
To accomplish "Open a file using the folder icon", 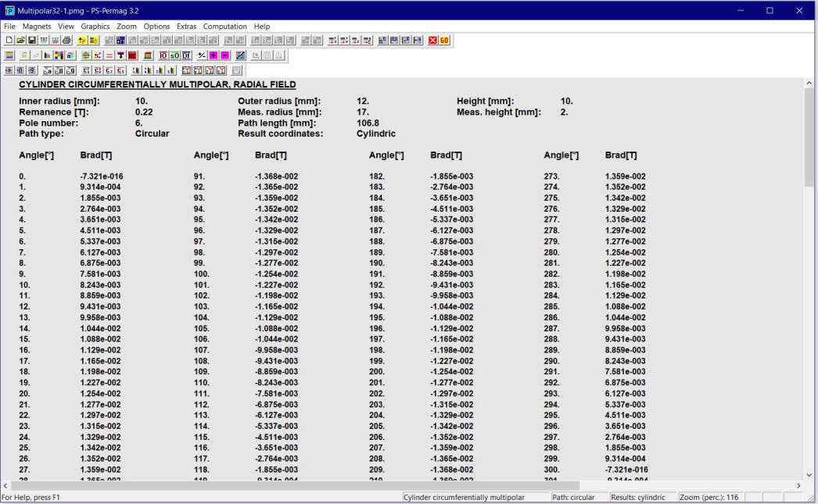I will [x=20, y=40].
